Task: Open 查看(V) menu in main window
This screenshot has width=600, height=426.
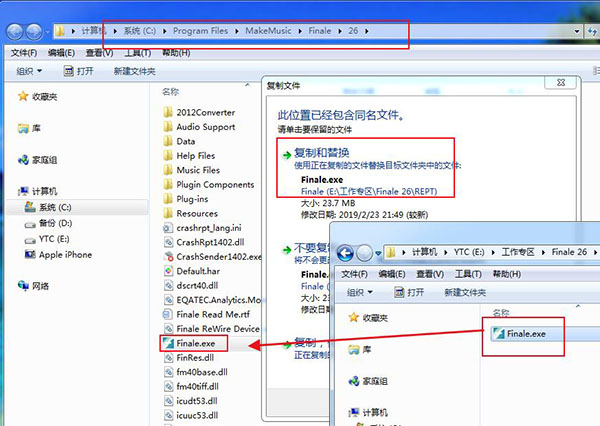Action: point(99,53)
